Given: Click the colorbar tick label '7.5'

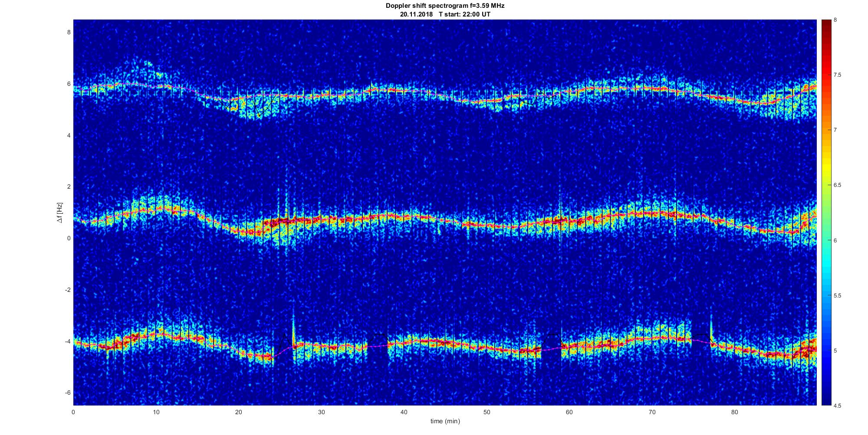Looking at the screenshot, I should 838,75.
